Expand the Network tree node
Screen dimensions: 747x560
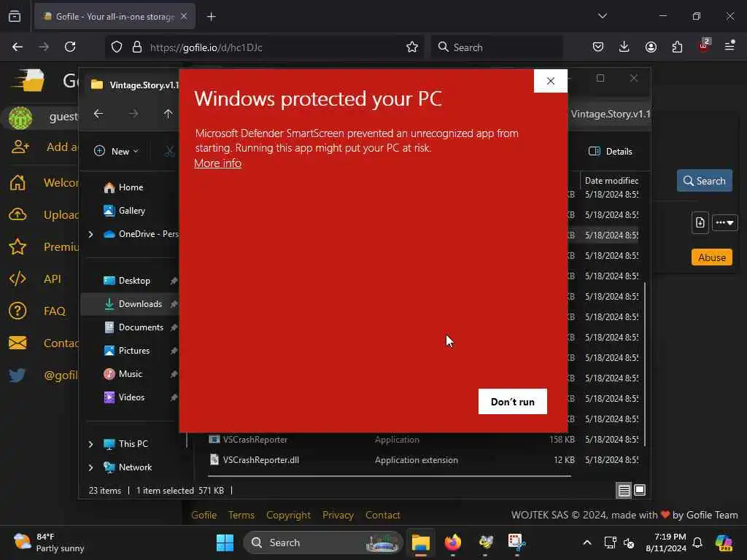(90, 467)
